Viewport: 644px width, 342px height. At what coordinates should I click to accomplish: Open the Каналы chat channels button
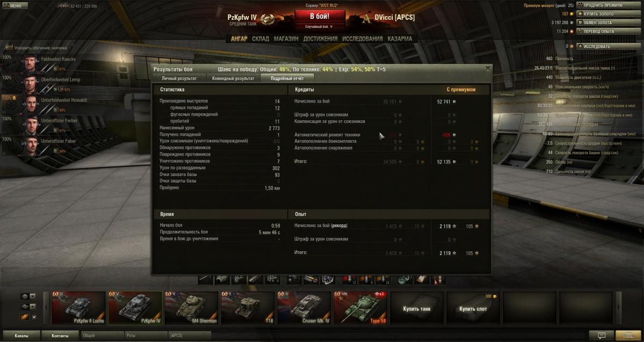point(22,336)
